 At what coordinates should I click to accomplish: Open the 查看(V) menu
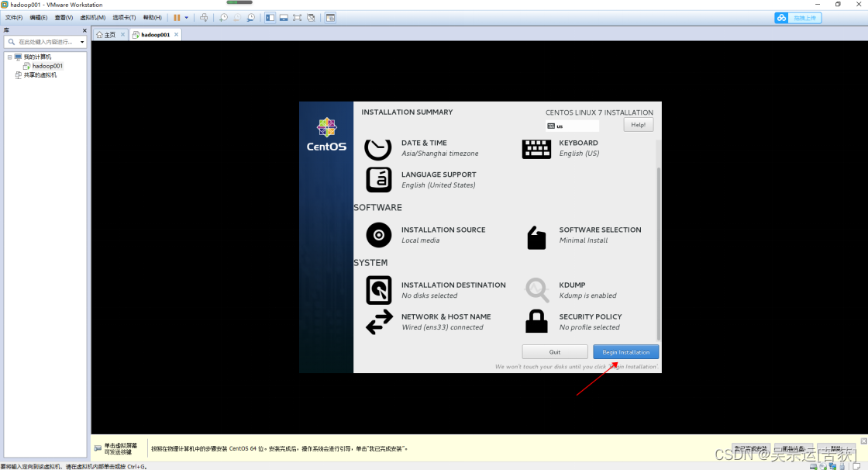(64, 18)
